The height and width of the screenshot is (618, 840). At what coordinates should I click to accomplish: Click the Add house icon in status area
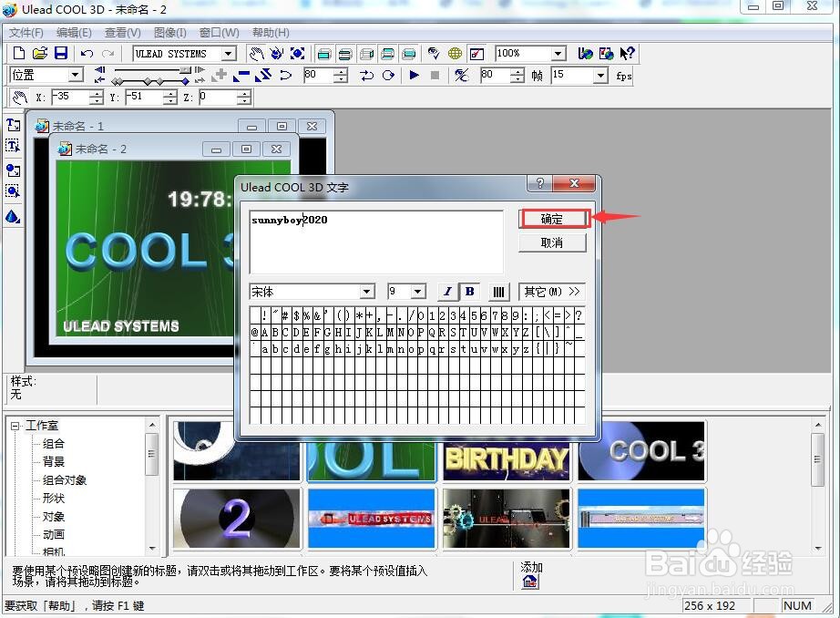[530, 581]
